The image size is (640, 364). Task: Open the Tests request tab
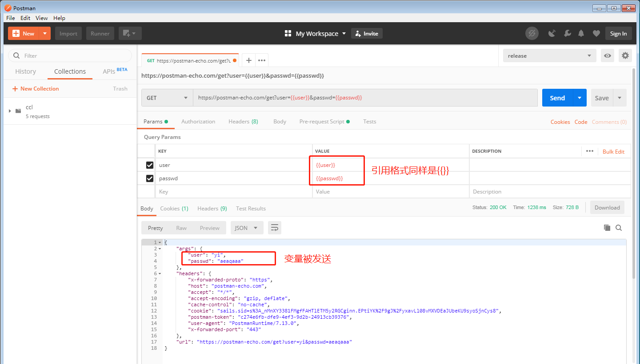pyautogui.click(x=369, y=121)
